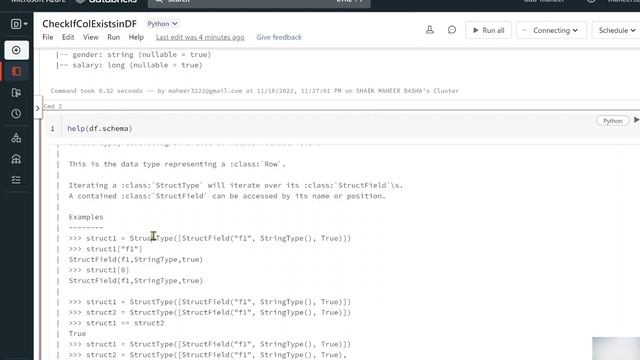Open the Workflows icon in sidebar

click(x=16, y=180)
